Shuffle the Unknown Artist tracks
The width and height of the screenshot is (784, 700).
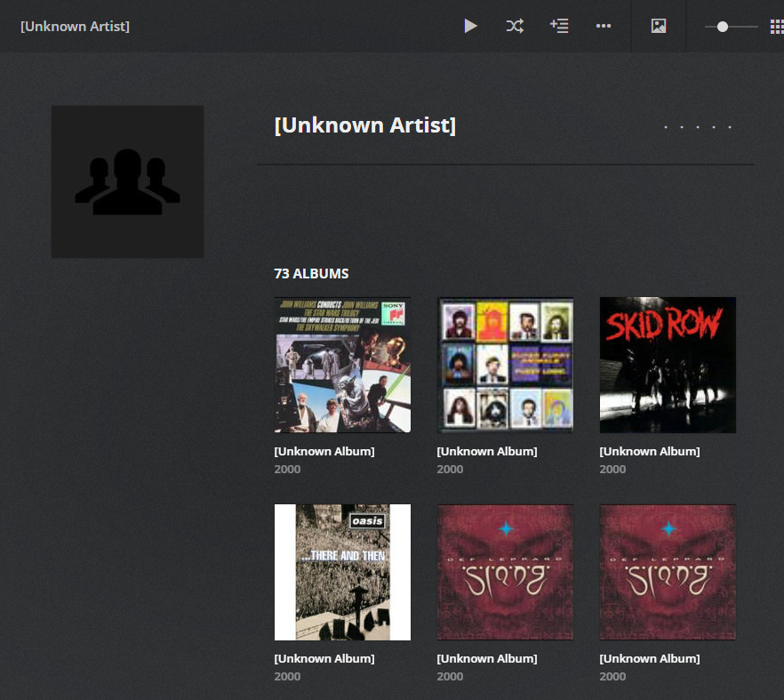tap(515, 26)
